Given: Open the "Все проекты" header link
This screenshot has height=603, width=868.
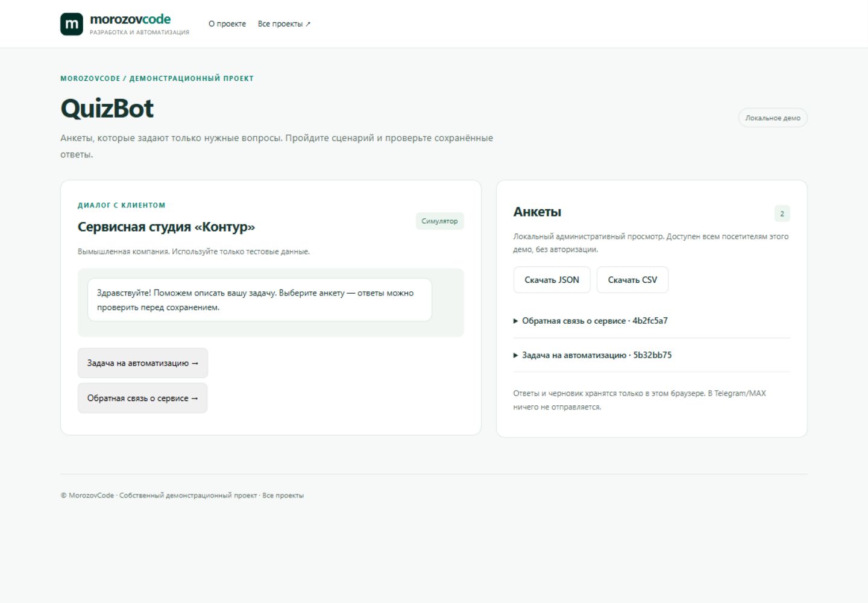Looking at the screenshot, I should click(284, 24).
